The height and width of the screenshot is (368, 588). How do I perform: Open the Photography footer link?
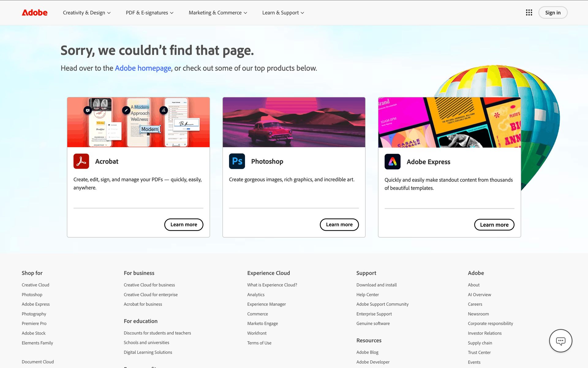point(34,314)
